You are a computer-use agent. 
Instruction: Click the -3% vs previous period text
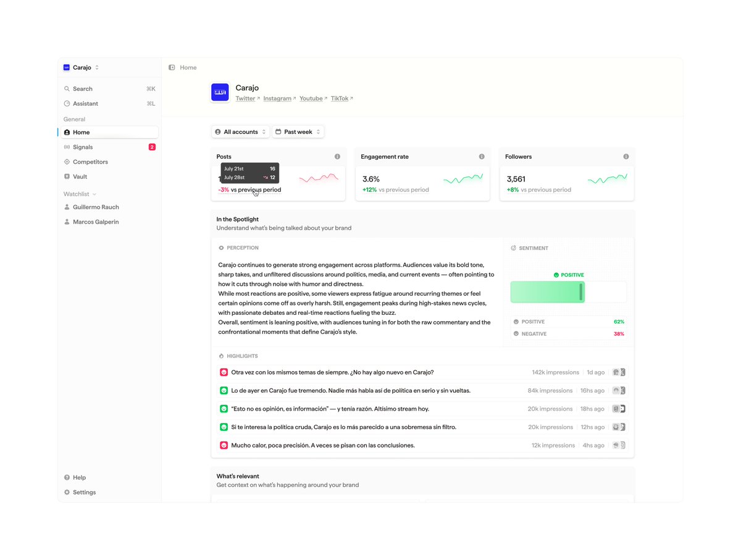[x=249, y=190]
